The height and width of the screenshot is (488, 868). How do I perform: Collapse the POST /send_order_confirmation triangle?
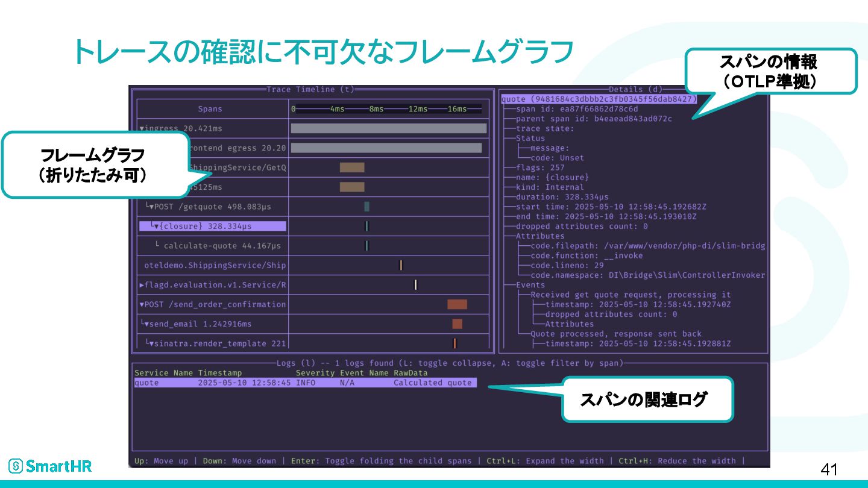pyautogui.click(x=142, y=304)
